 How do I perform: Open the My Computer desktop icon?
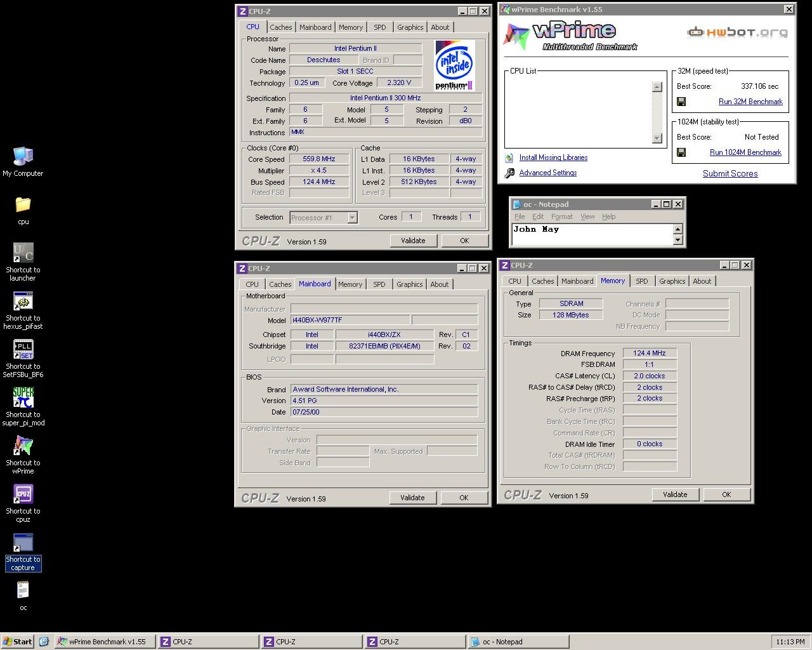click(23, 161)
